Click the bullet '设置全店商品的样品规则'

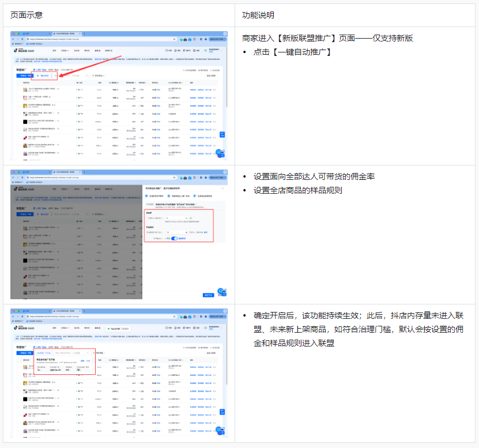click(298, 190)
